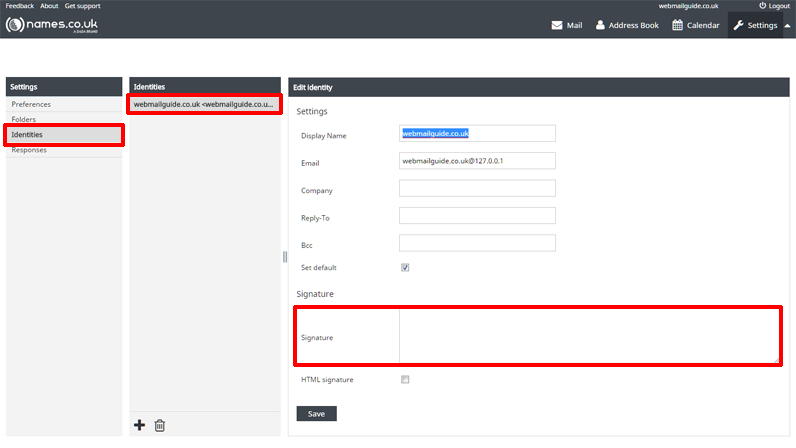796x448 pixels.
Task: Click the names.co.uk logo
Action: (x=52, y=24)
